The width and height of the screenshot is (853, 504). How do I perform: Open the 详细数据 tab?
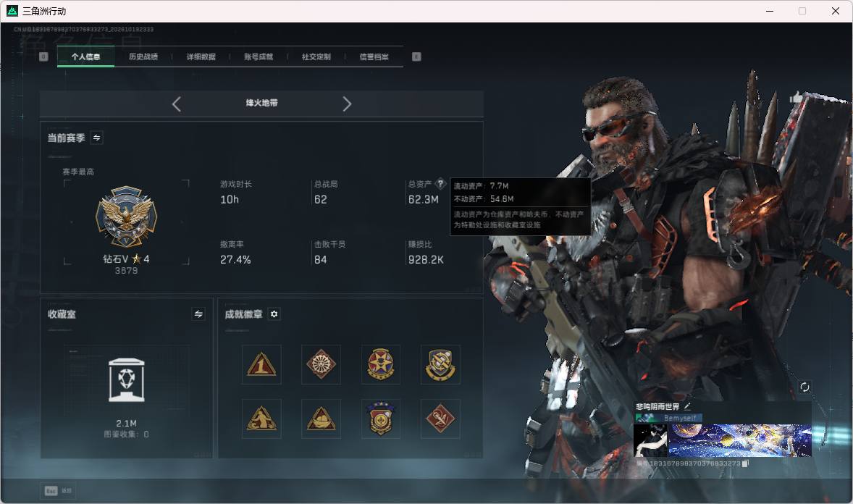coord(201,56)
